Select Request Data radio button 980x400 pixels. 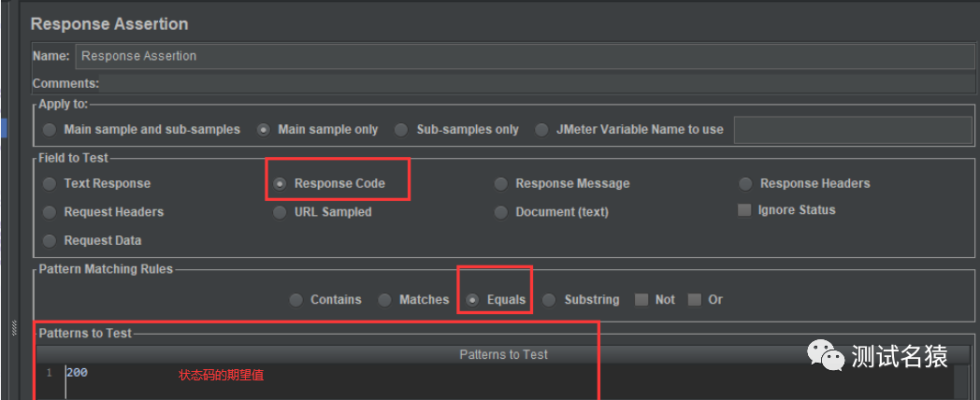coord(50,240)
